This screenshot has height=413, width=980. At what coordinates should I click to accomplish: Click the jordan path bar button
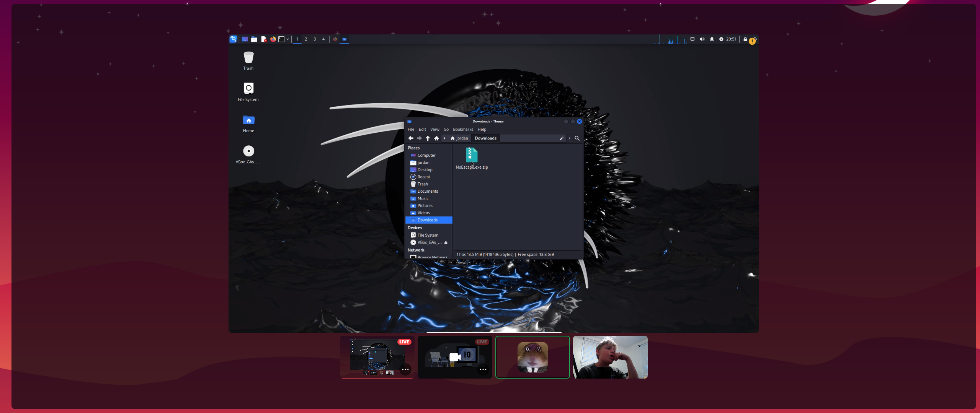pos(459,138)
